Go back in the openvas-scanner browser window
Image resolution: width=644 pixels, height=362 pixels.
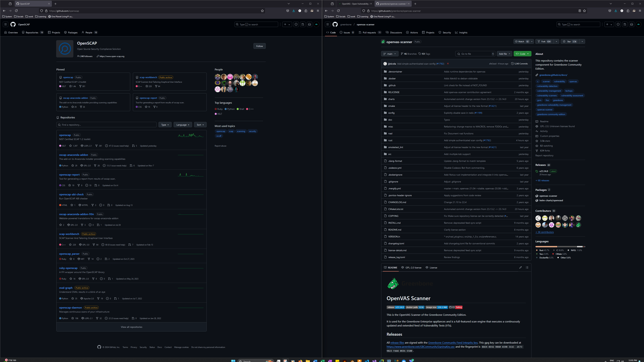pos(326,11)
